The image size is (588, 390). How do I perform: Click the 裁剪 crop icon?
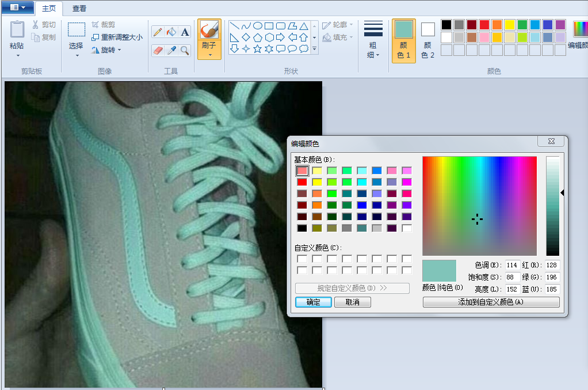click(x=104, y=25)
